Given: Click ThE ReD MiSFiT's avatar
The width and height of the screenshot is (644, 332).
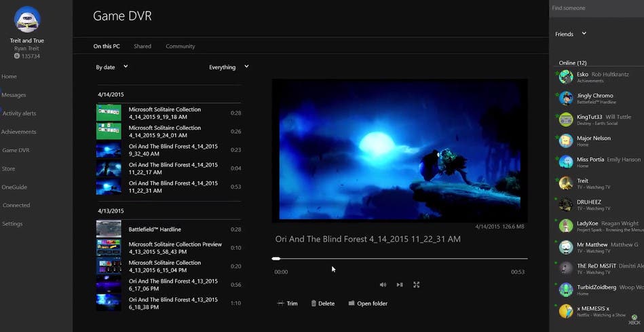Looking at the screenshot, I should point(565,268).
